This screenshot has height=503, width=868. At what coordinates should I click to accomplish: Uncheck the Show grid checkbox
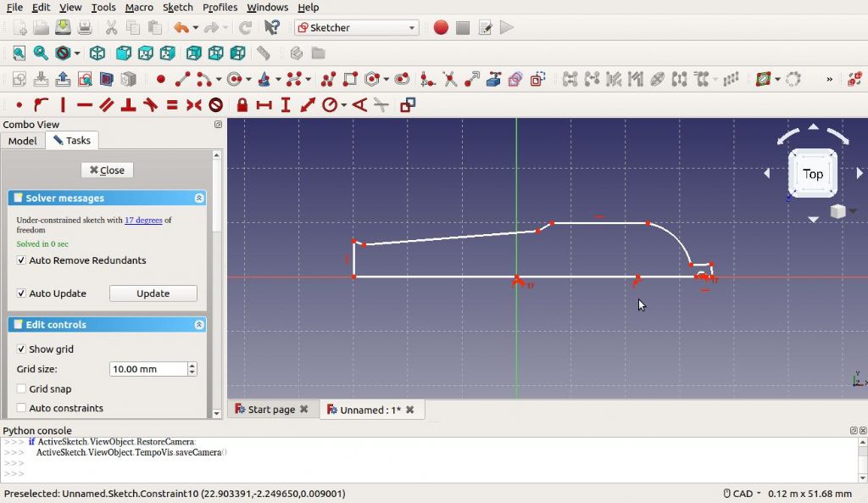click(21, 349)
